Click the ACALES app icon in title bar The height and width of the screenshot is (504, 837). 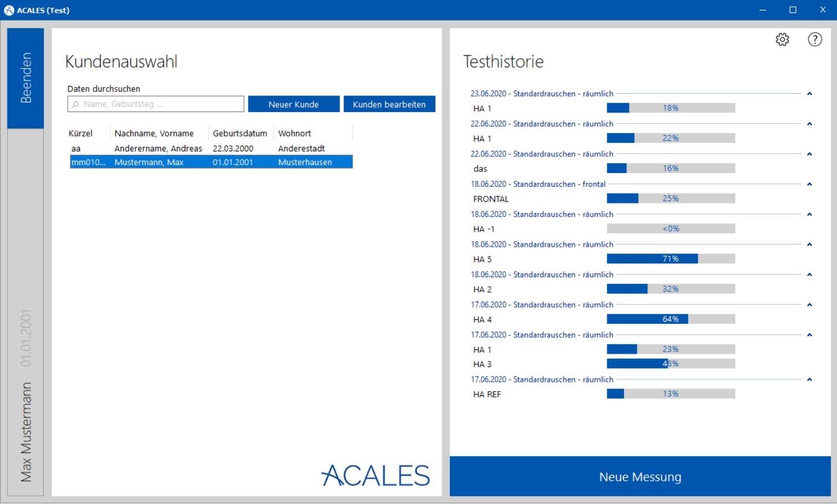click(x=9, y=10)
